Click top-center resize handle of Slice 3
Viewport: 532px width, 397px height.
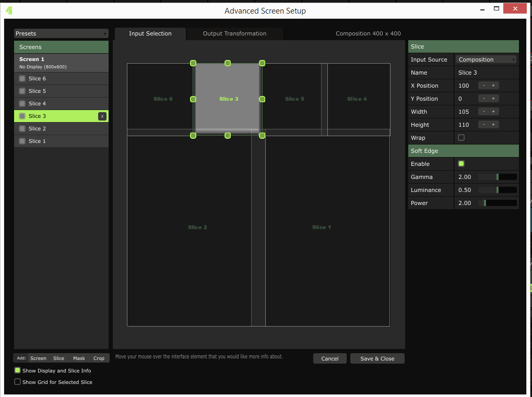tap(228, 63)
